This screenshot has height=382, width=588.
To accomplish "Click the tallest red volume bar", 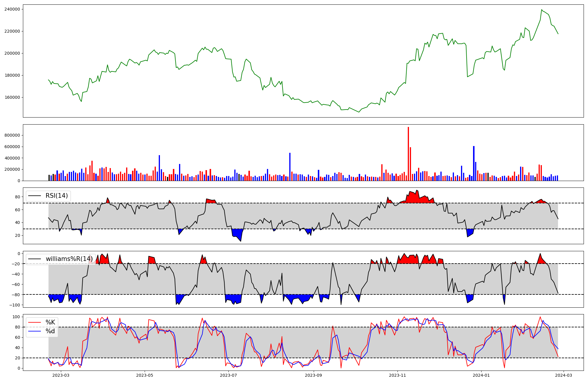I will pos(408,153).
